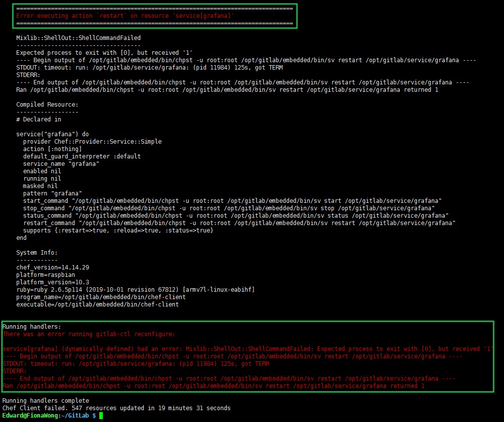Select the white "STDOUT: timeout: run:" line

[149, 68]
